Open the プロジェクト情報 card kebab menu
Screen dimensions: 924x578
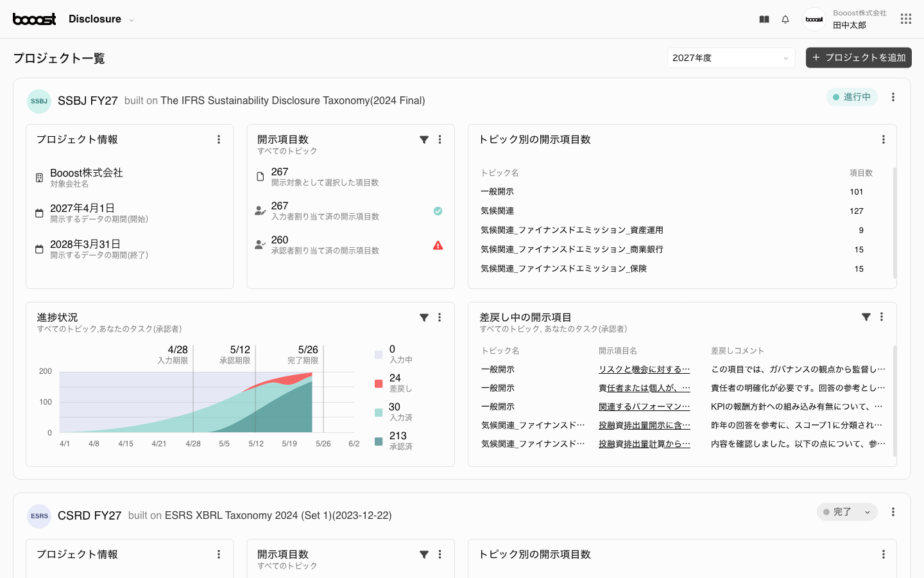coord(219,139)
